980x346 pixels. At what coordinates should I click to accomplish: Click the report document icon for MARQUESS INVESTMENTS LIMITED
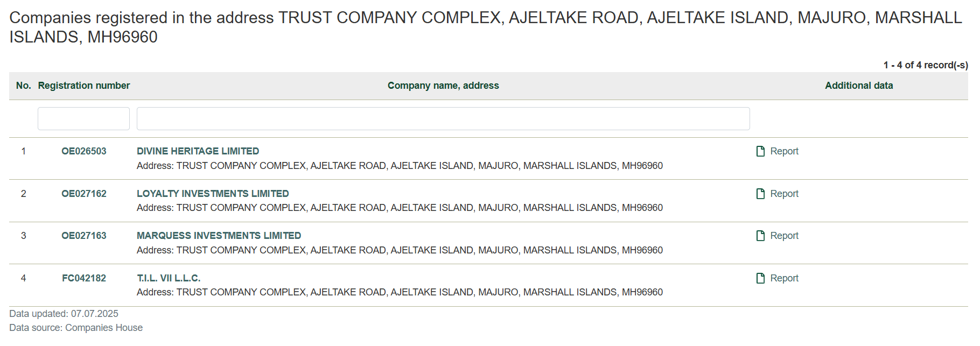760,236
